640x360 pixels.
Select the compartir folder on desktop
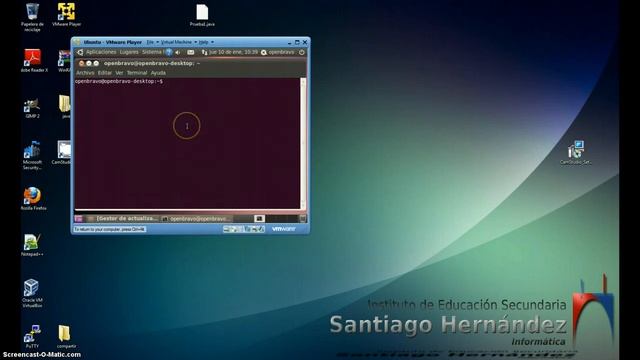coord(65,337)
